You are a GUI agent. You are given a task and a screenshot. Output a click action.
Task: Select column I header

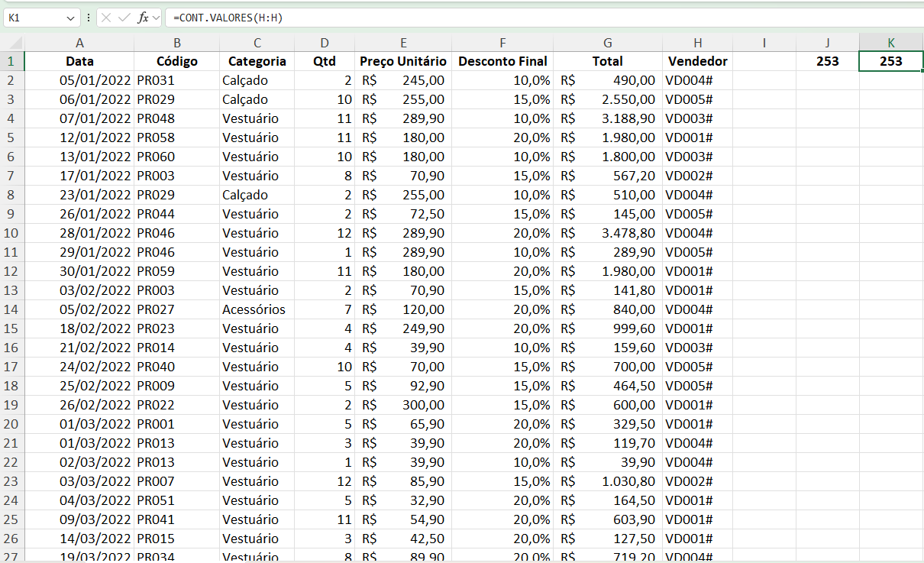pos(764,44)
